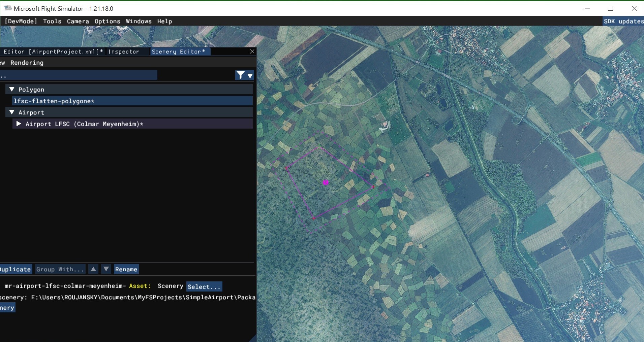Open the [DevMode] menu
This screenshot has height=342, width=644.
pos(21,21)
